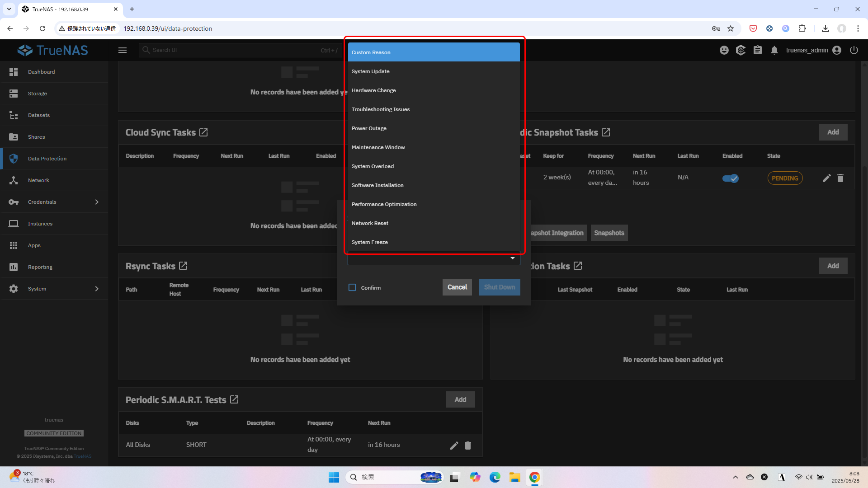Click the TrueNAS logo
The image size is (868, 488).
click(x=53, y=50)
